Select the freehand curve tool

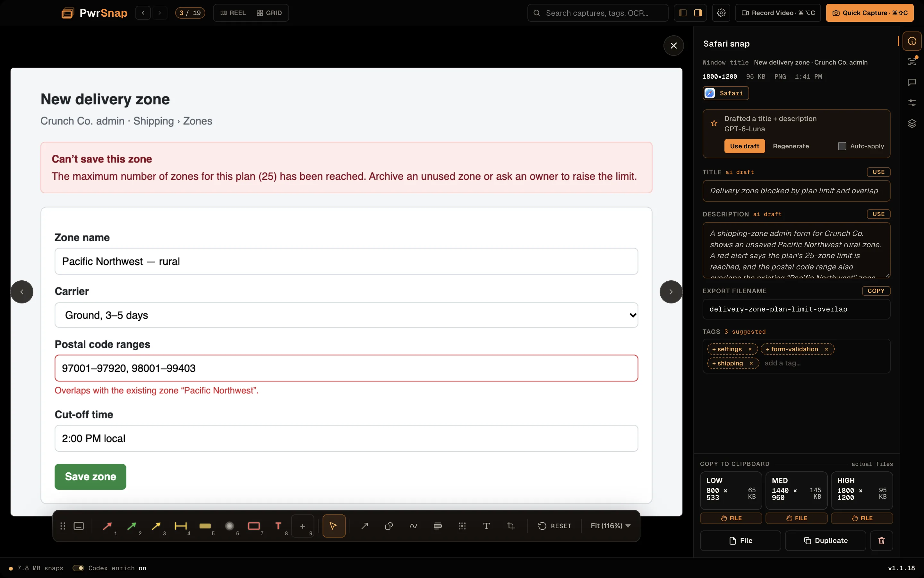coord(413,526)
